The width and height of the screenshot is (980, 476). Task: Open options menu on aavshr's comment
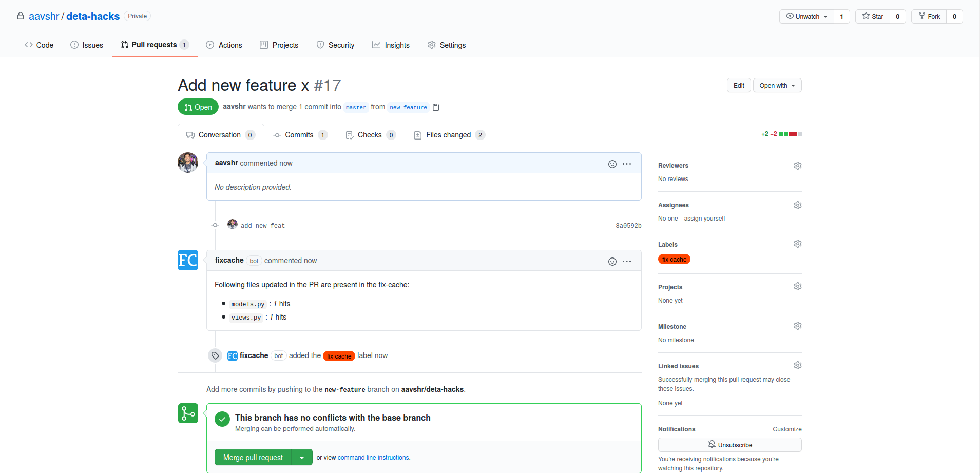627,164
